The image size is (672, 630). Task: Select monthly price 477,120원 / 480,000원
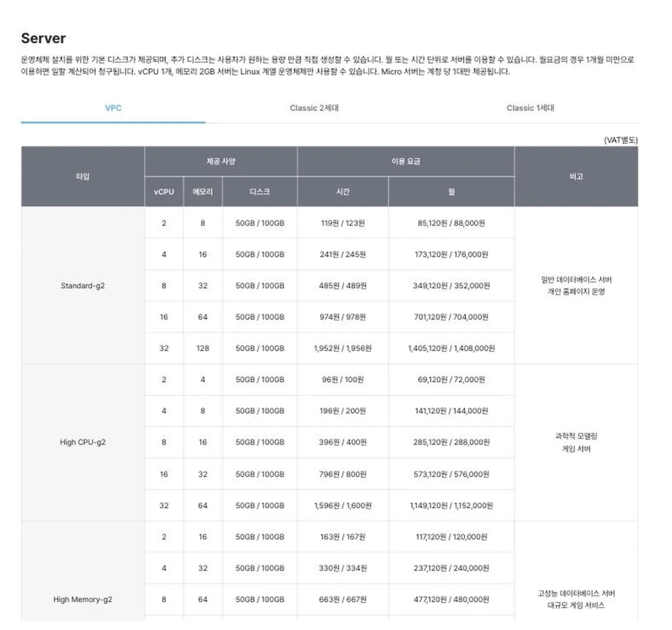point(451,599)
